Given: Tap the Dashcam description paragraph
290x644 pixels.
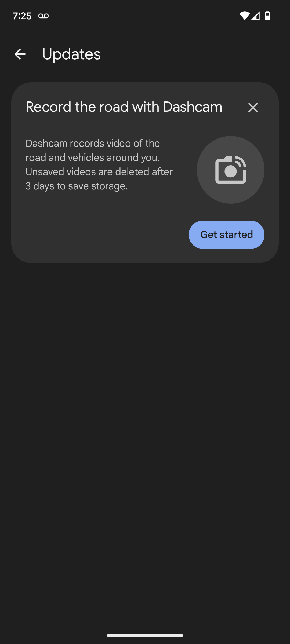Looking at the screenshot, I should (x=99, y=164).
